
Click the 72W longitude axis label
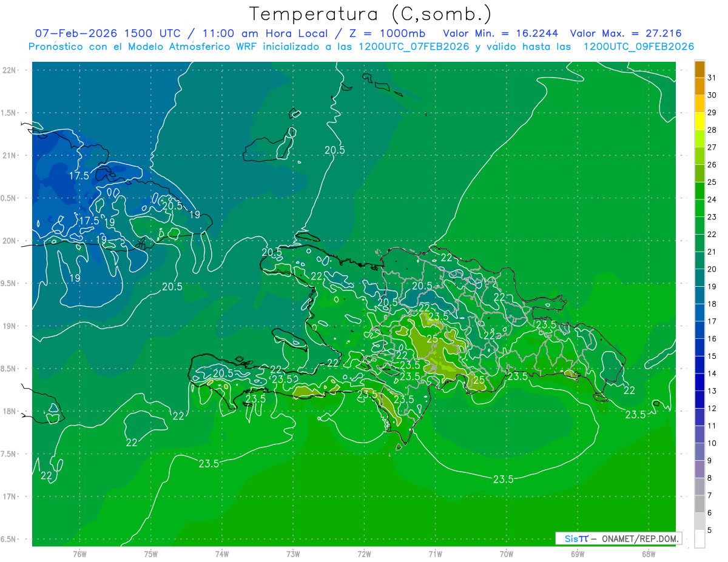pyautogui.click(x=364, y=554)
